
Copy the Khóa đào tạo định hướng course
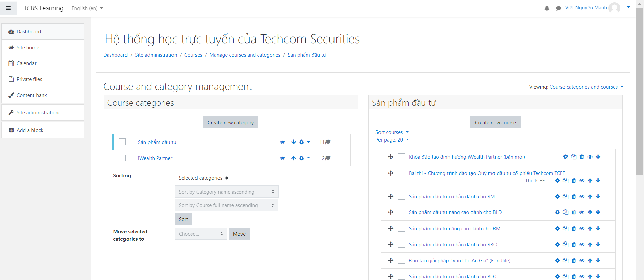coord(574,157)
